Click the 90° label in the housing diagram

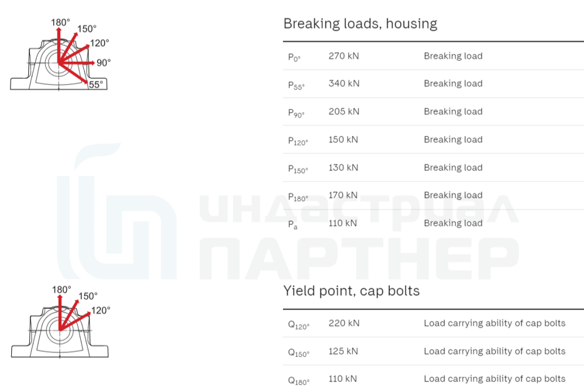pyautogui.click(x=103, y=63)
